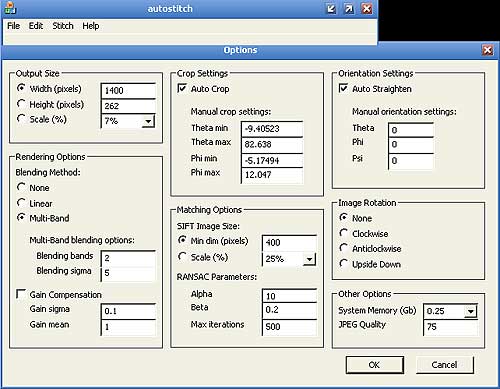Open the Edit menu
This screenshot has width=500, height=389.
(x=36, y=26)
